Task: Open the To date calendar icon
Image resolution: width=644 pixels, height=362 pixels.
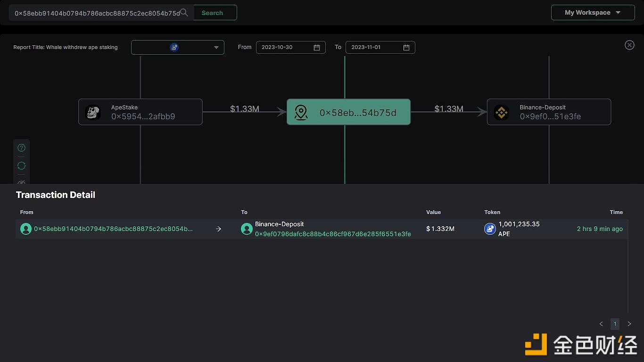Action: (x=406, y=48)
